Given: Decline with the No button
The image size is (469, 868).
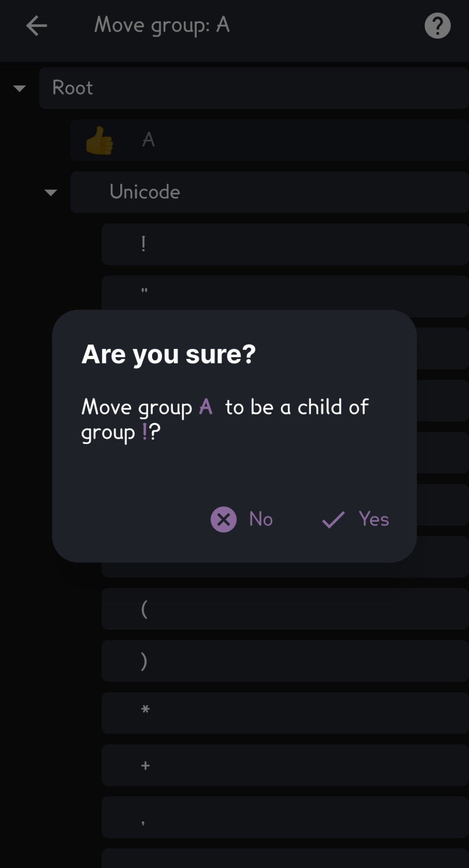Looking at the screenshot, I should click(242, 519).
